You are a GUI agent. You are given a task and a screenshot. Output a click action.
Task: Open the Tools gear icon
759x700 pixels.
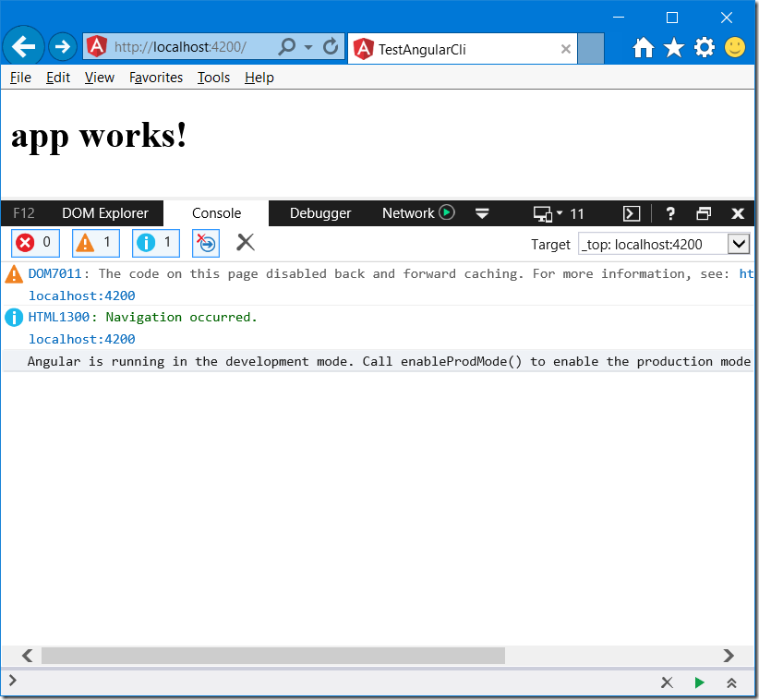705,47
